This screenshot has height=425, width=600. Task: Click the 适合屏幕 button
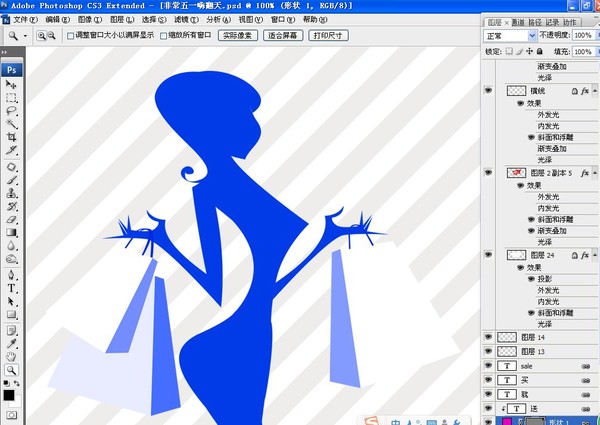click(283, 36)
